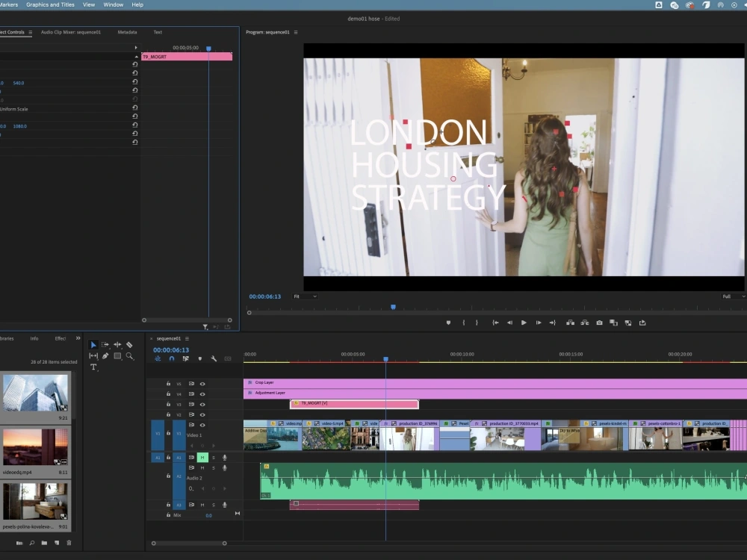Hide track V5 with eye icon
The image size is (747, 560).
(202, 384)
